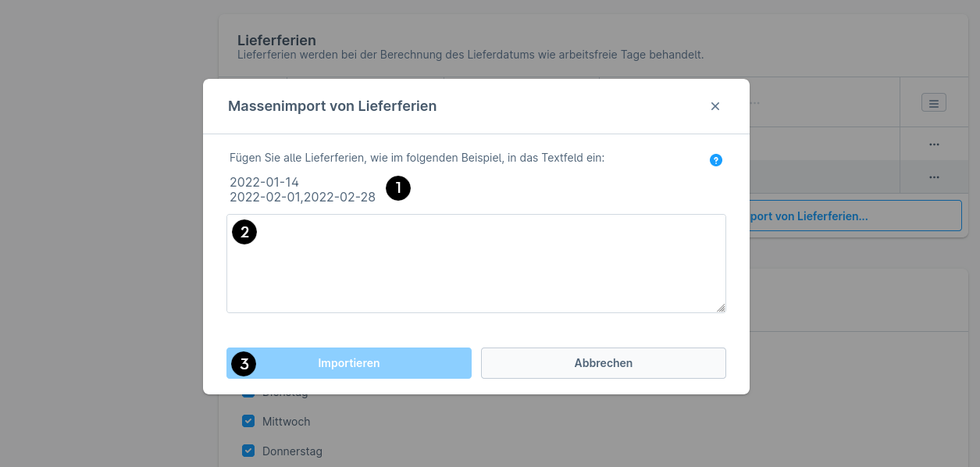Cancel the import with Abbrechen
The width and height of the screenshot is (980, 467).
tap(603, 363)
